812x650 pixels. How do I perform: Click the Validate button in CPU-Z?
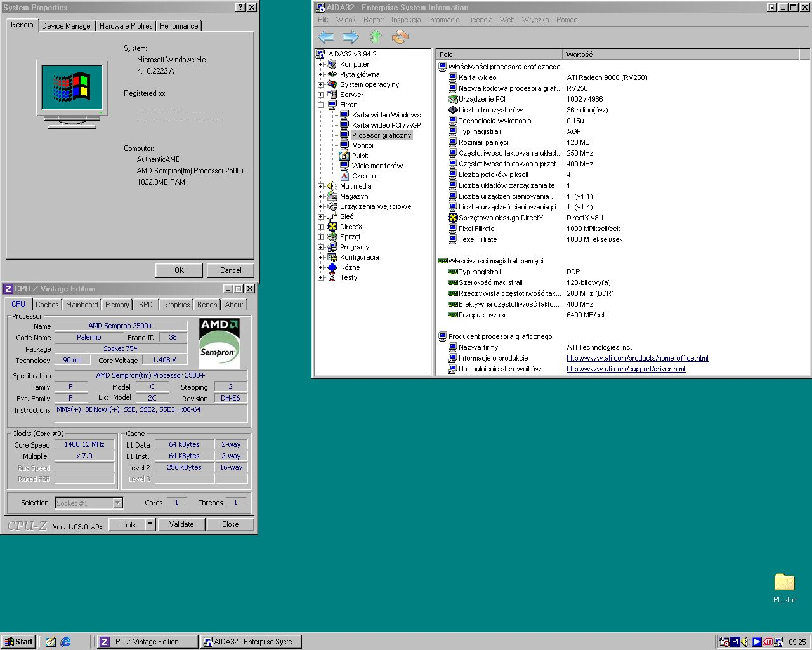point(181,524)
